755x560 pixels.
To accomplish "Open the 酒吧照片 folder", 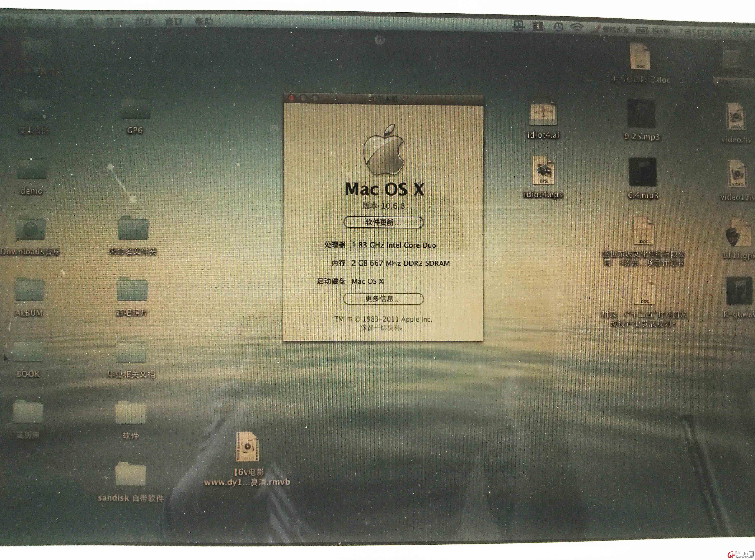I will (132, 290).
